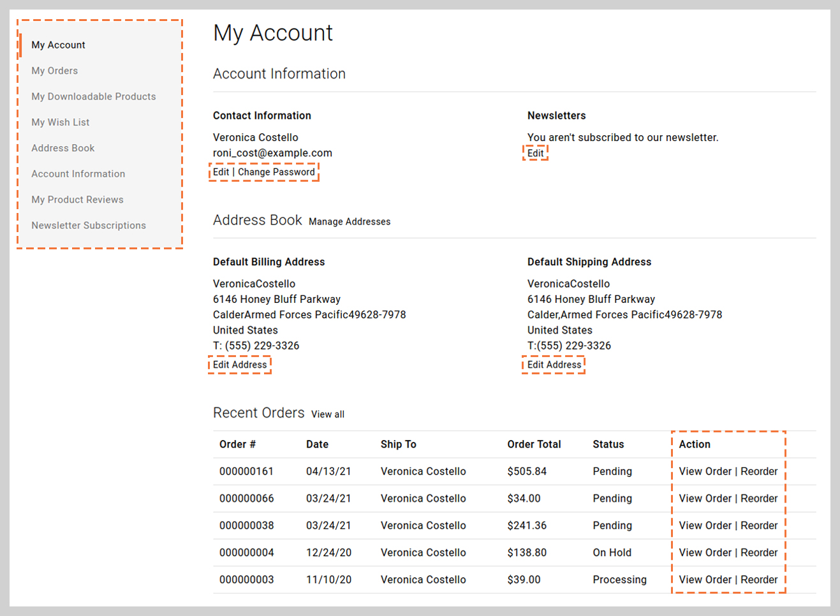View all recent orders
This screenshot has height=616, width=840.
pyautogui.click(x=328, y=414)
